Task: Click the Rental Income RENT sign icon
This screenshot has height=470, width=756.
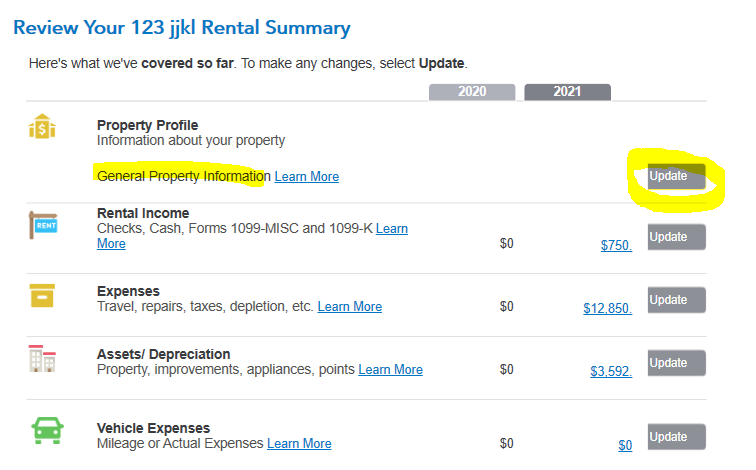Action: pyautogui.click(x=43, y=225)
